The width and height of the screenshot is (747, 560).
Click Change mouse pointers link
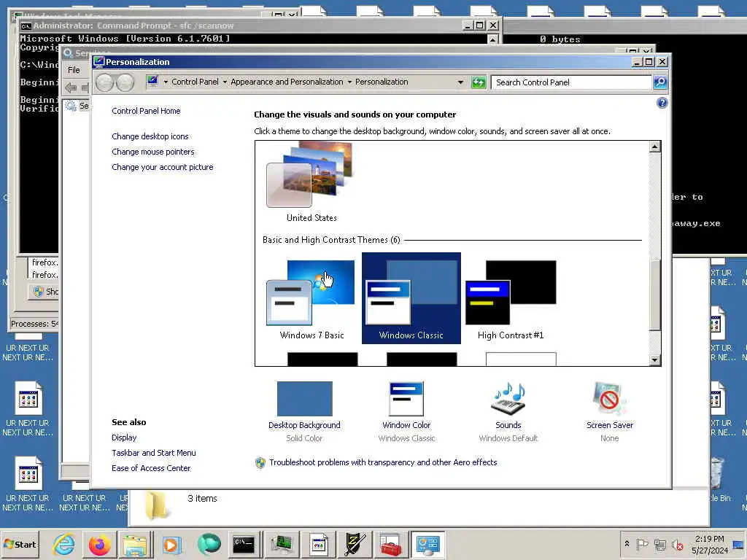(153, 152)
